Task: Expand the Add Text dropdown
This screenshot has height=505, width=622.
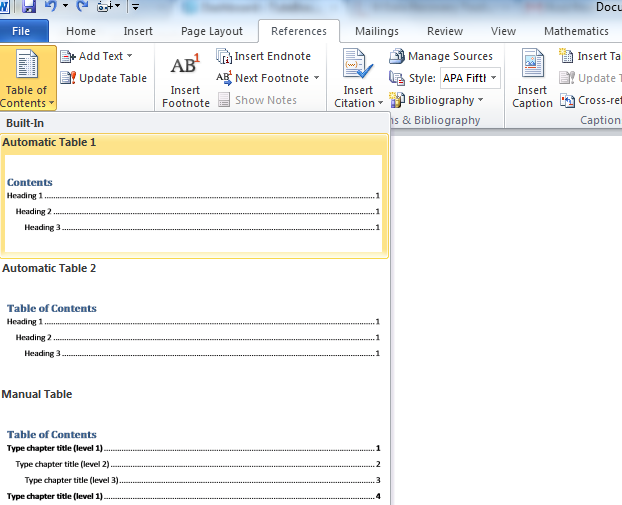Action: pos(129,56)
